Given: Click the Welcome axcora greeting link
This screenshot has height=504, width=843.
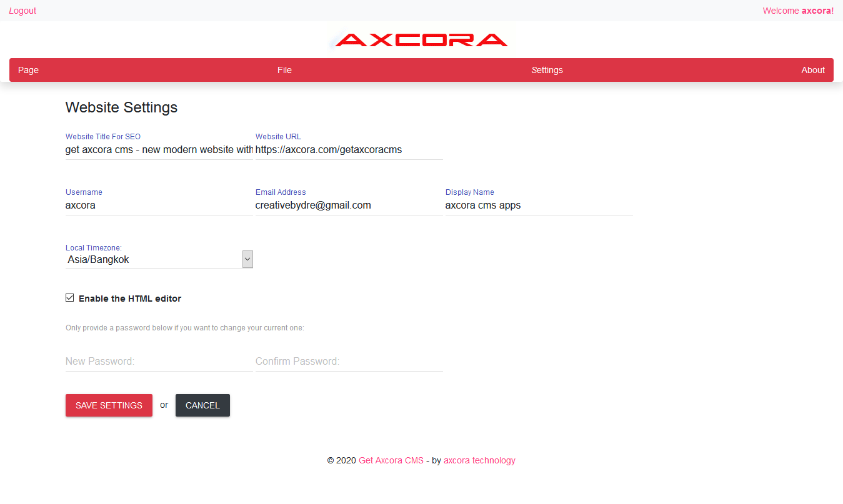Looking at the screenshot, I should 798,11.
